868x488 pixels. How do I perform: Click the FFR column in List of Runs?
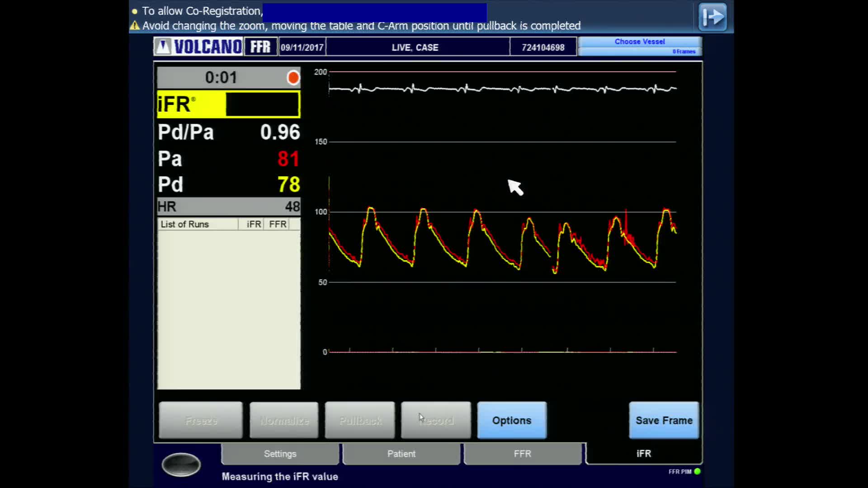[277, 224]
